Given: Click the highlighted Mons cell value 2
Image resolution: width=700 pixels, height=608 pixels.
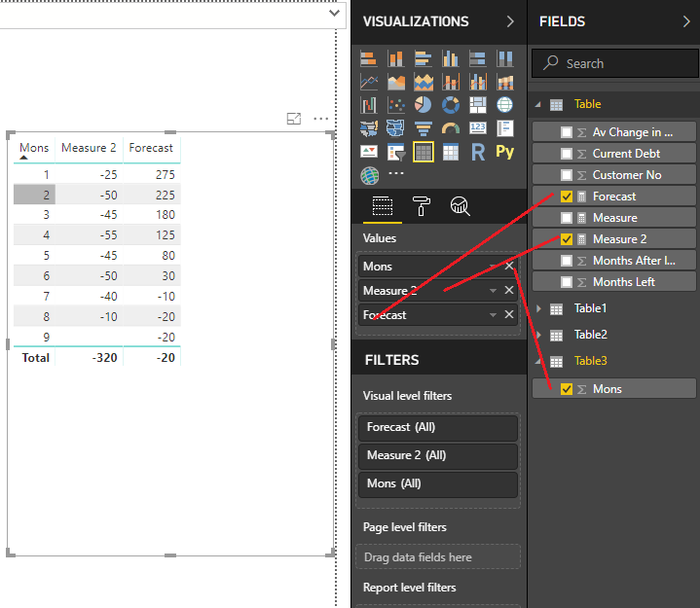Looking at the screenshot, I should click(34, 195).
